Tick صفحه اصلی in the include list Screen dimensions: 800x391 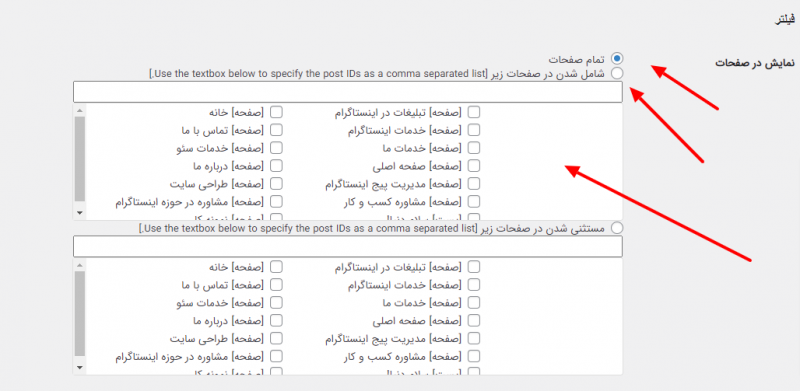tap(473, 165)
